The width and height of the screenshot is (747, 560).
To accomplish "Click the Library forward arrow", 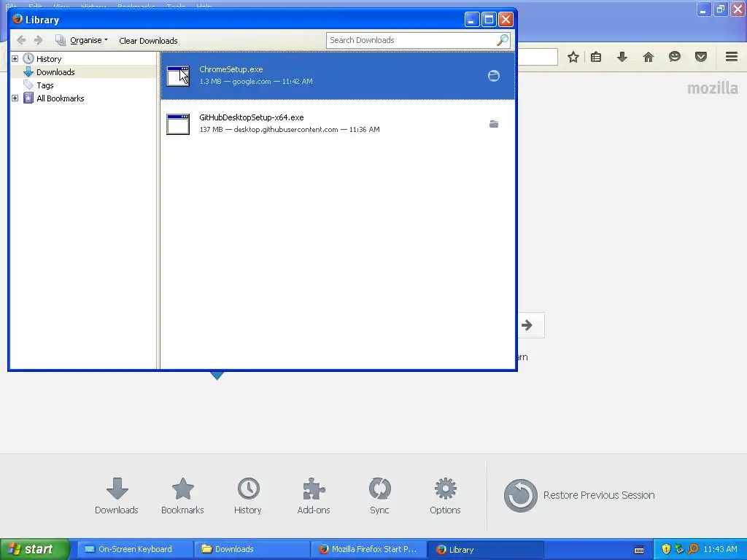I will (x=39, y=41).
